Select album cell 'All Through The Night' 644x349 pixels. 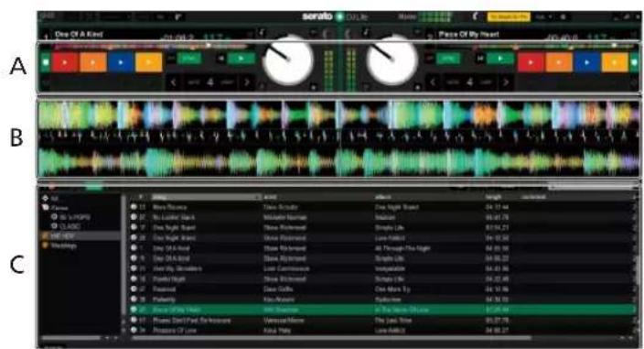[402, 248]
